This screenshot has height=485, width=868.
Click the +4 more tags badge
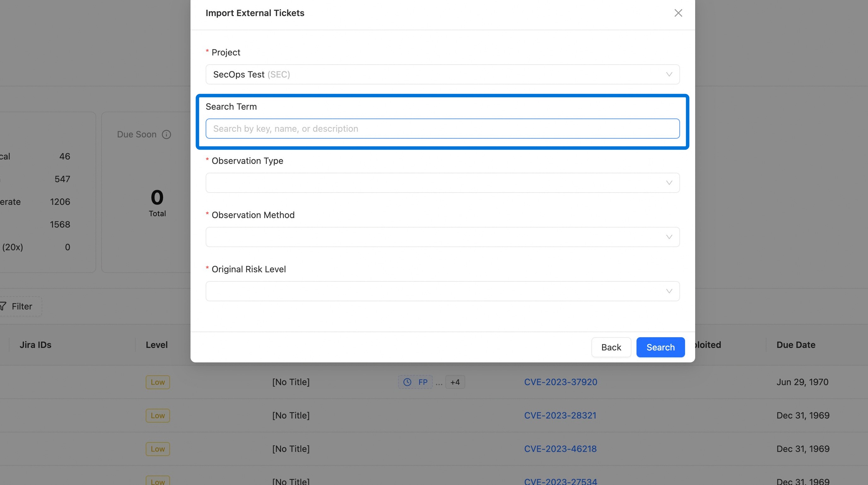455,382
